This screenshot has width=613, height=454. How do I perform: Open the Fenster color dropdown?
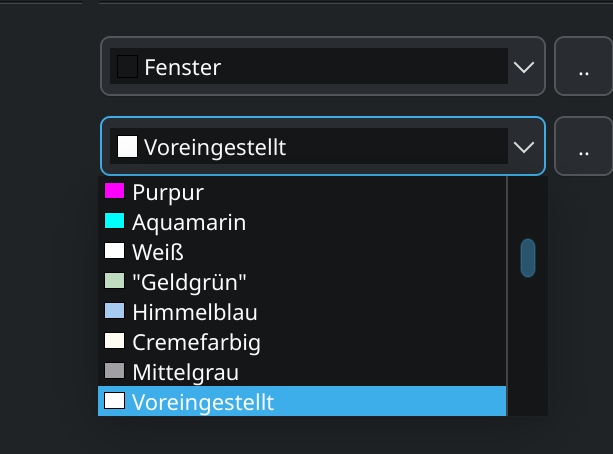point(310,67)
